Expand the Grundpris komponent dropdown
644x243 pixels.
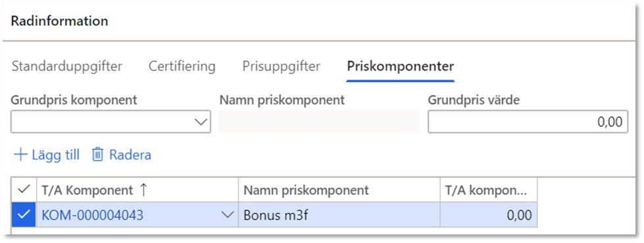tap(201, 122)
